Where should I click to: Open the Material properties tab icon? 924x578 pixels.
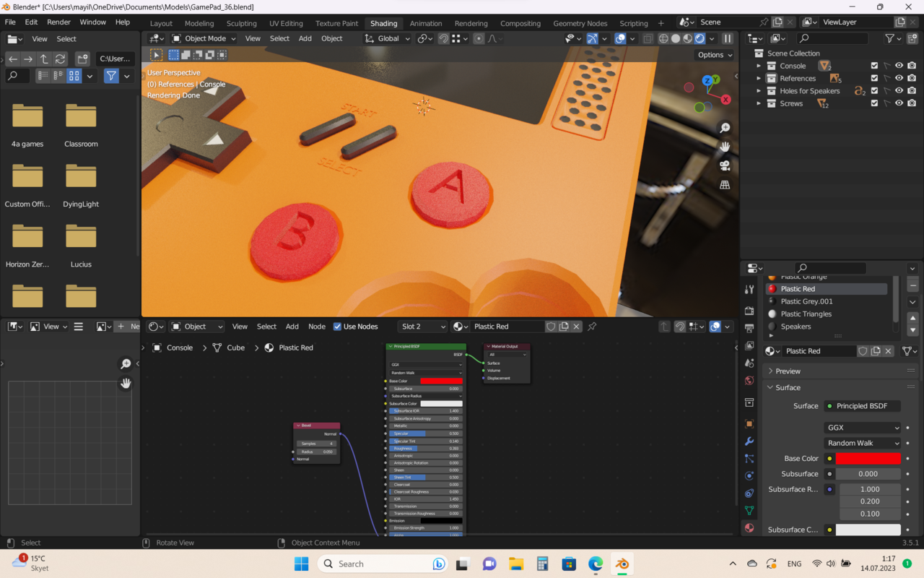coord(749,528)
